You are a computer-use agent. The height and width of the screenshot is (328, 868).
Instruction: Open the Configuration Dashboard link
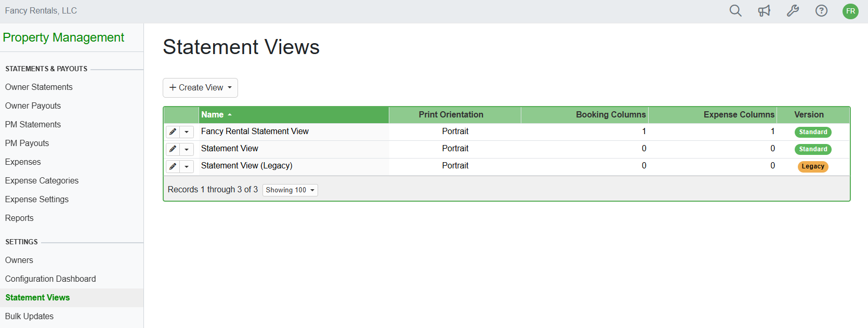(50, 279)
